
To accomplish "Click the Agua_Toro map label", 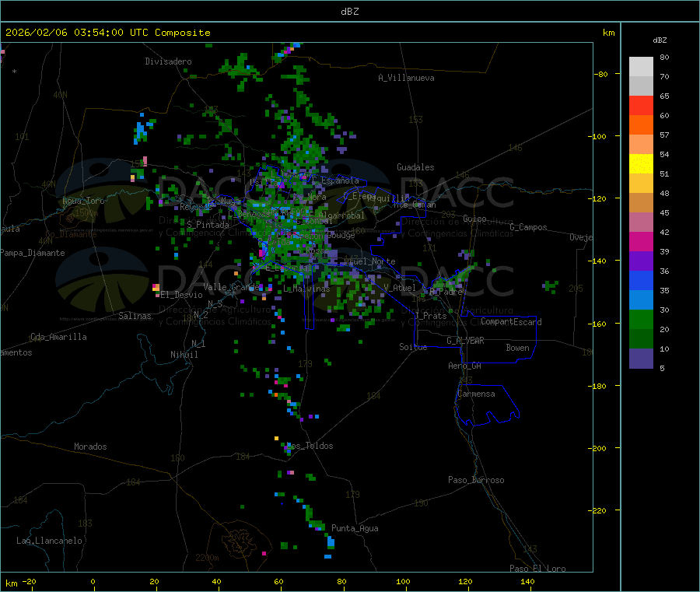I will [x=83, y=201].
